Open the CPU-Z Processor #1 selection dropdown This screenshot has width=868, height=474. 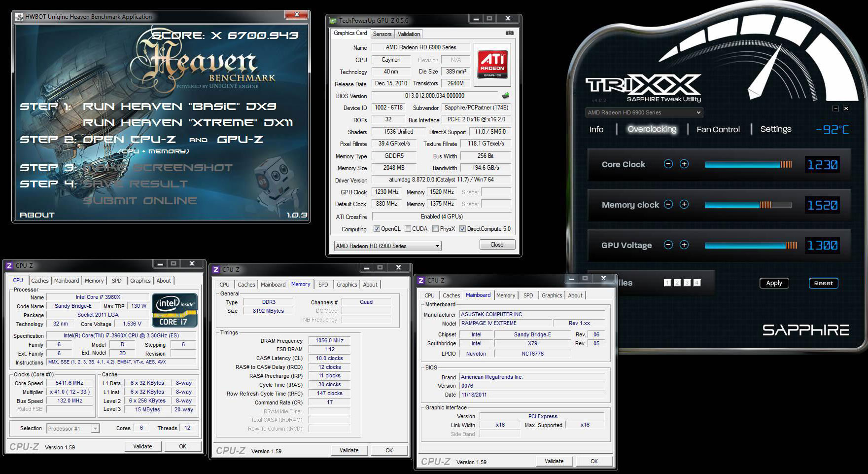click(73, 429)
